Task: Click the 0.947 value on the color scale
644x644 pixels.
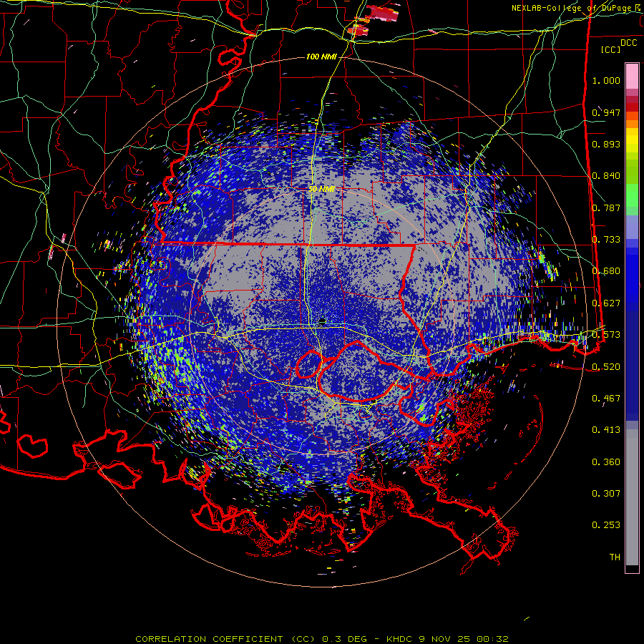Action: tap(606, 112)
